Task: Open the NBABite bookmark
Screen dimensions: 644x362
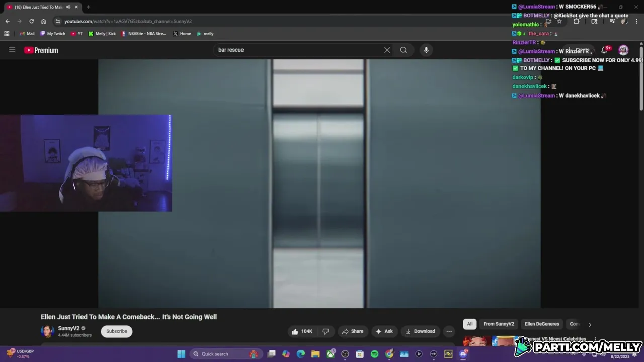Action: click(144, 34)
